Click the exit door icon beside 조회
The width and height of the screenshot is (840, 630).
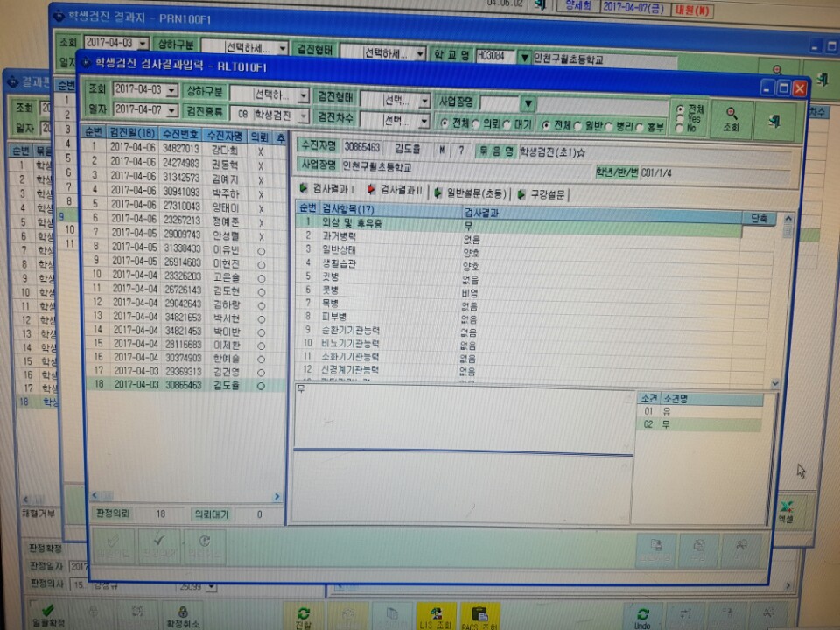tap(774, 121)
